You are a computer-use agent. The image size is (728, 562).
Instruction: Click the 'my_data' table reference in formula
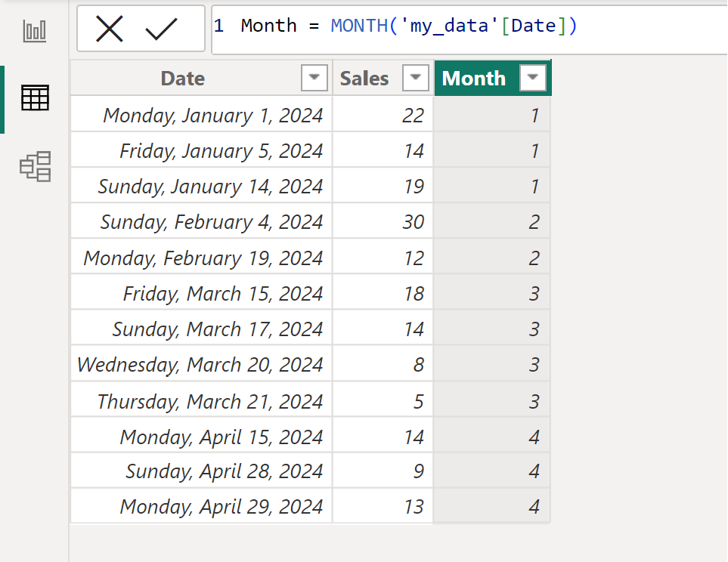tap(451, 25)
